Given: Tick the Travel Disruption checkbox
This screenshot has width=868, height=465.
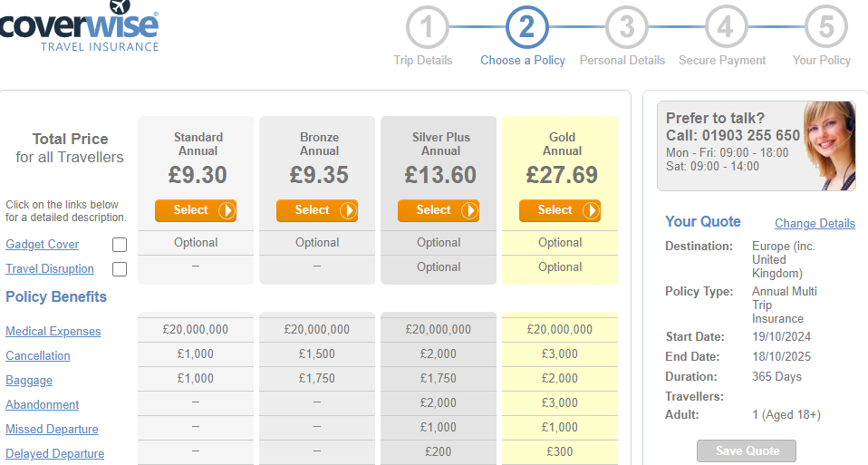Looking at the screenshot, I should (120, 269).
